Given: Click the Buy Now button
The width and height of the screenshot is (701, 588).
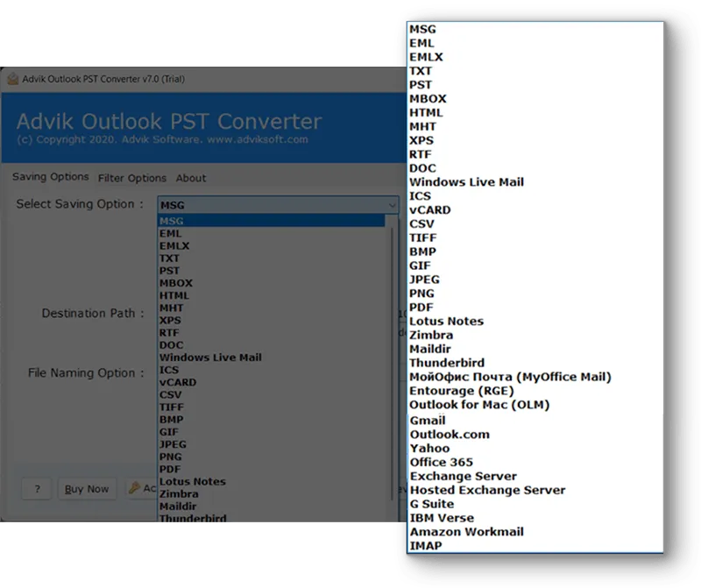Looking at the screenshot, I should coord(87,489).
